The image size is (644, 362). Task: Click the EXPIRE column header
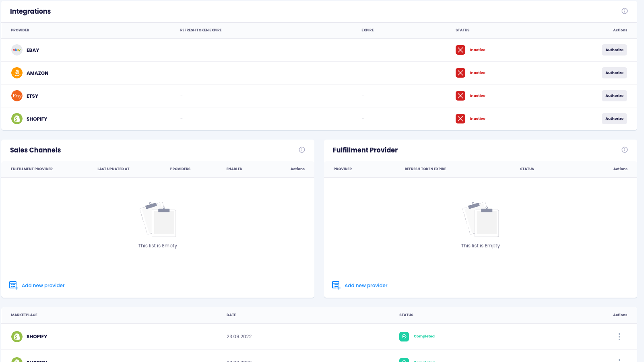coord(367,30)
